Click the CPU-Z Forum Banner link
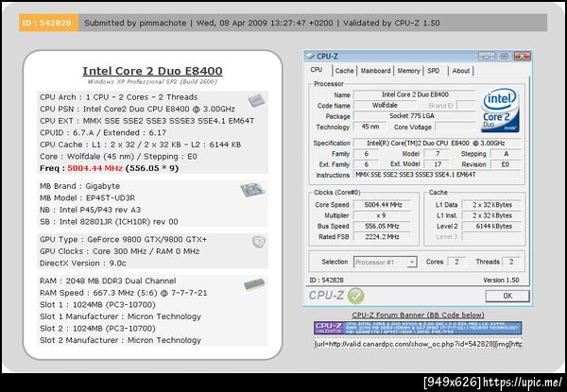This screenshot has width=567, height=392. (418, 315)
